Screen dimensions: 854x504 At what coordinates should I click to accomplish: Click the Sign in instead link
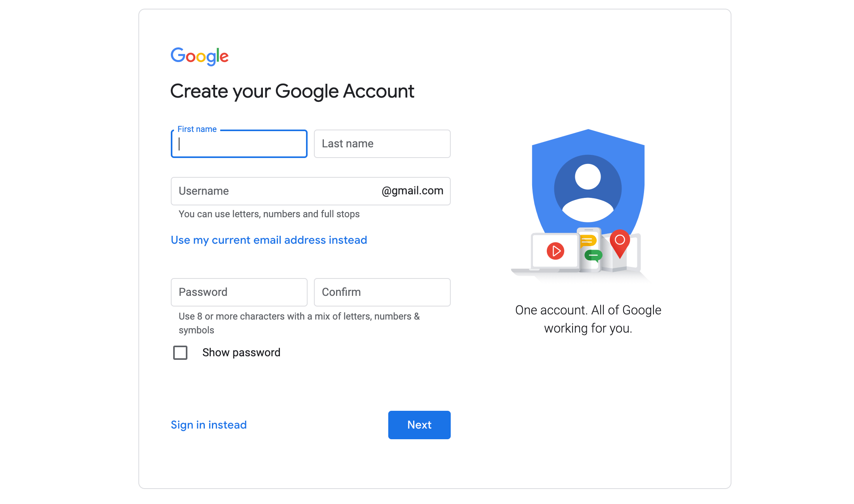point(209,425)
